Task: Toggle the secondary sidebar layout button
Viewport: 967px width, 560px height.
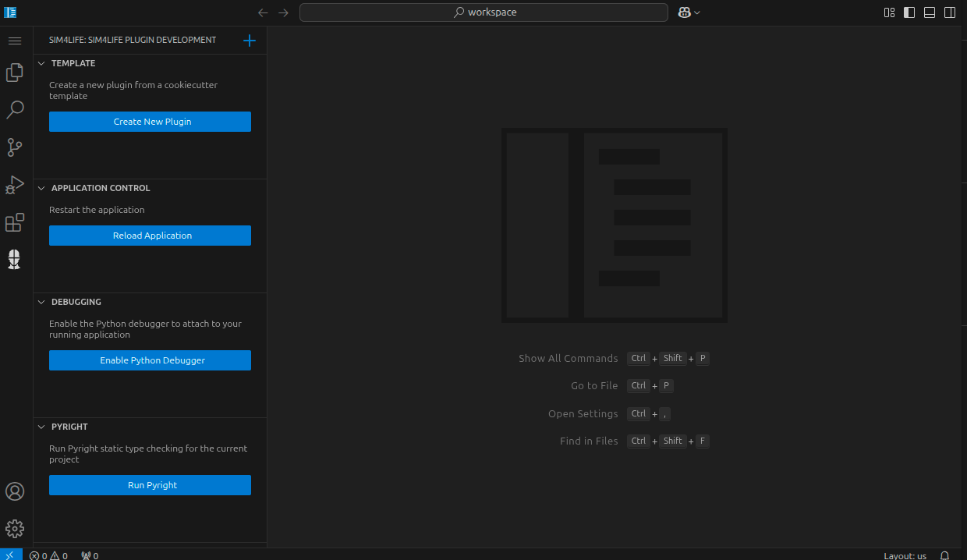Action: point(950,12)
